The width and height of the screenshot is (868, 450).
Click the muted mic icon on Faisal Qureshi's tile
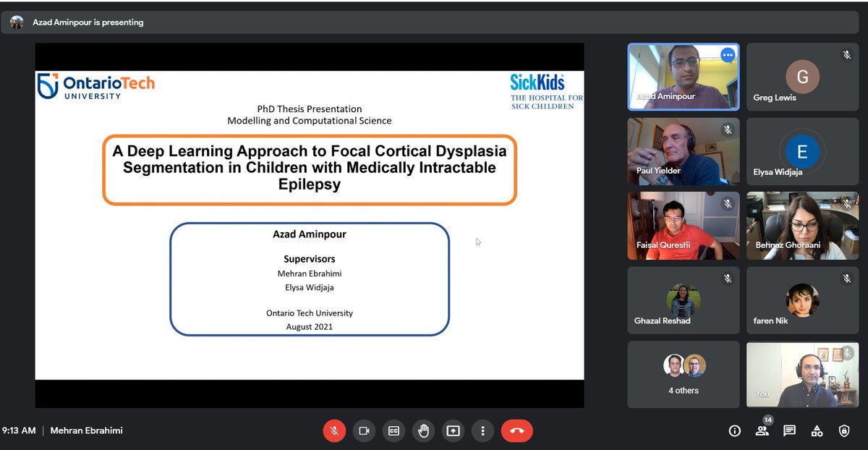pos(728,204)
